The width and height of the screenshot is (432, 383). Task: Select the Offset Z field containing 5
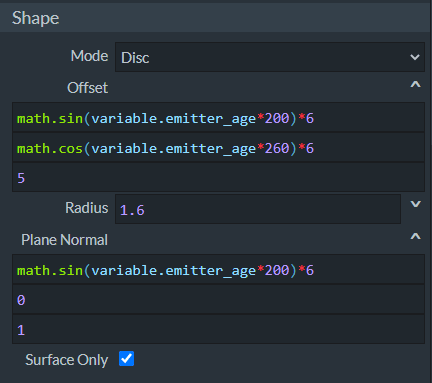pyautogui.click(x=218, y=177)
